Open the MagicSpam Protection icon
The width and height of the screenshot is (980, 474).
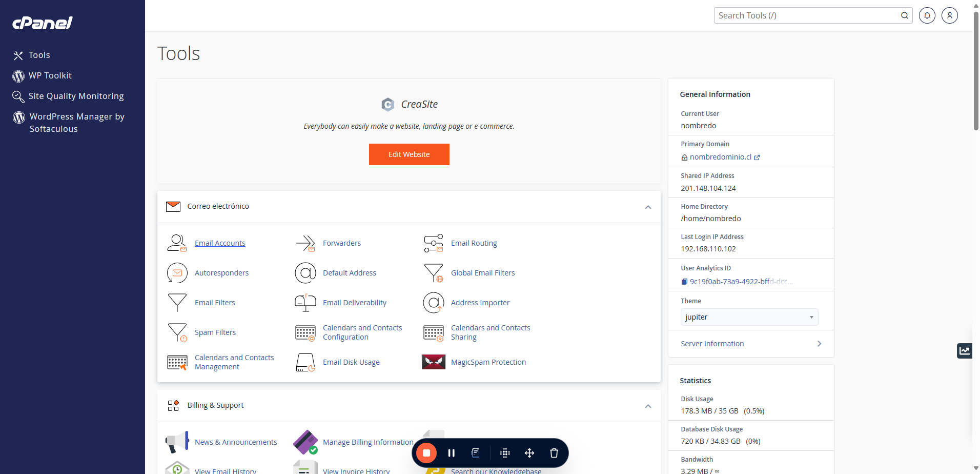[433, 362]
